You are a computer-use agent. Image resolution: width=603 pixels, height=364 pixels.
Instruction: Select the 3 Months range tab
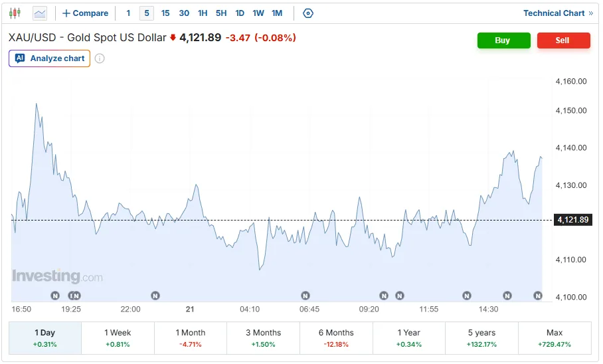tap(264, 338)
